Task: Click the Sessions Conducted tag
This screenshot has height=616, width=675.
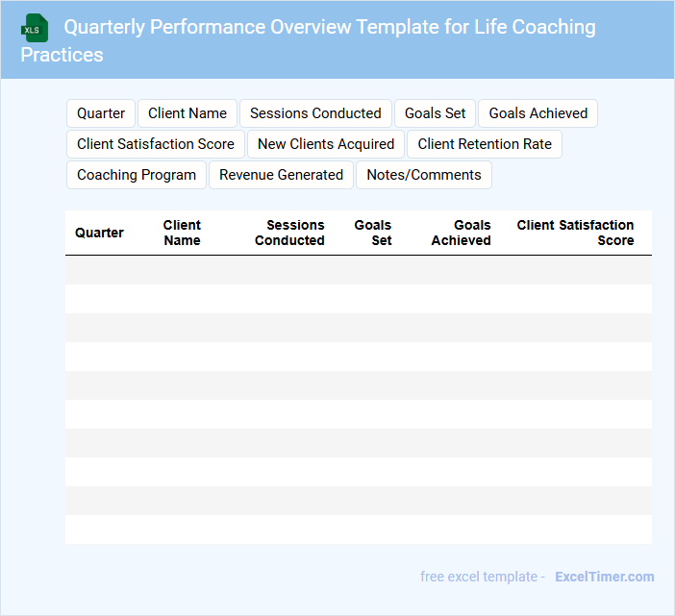Action: [x=315, y=113]
